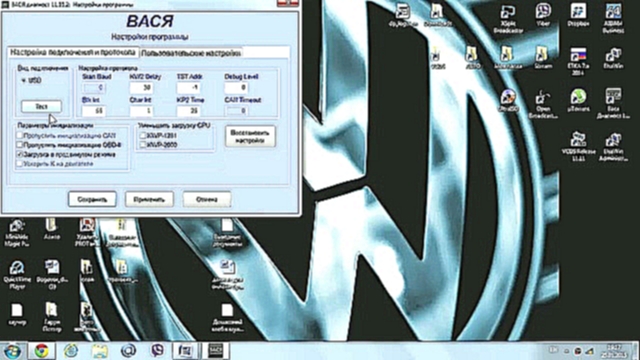Click the CAN Timeout input field
This screenshot has width=640, height=360.
pyautogui.click(x=236, y=111)
